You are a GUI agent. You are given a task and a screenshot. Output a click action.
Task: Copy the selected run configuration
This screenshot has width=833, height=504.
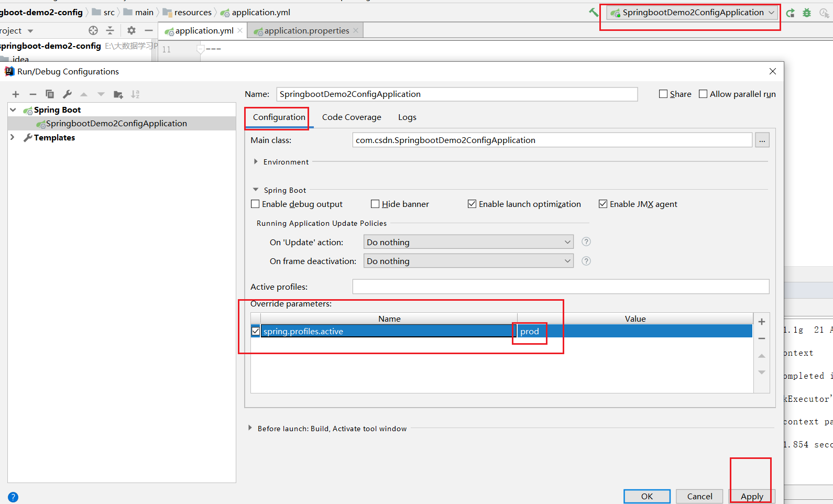50,94
